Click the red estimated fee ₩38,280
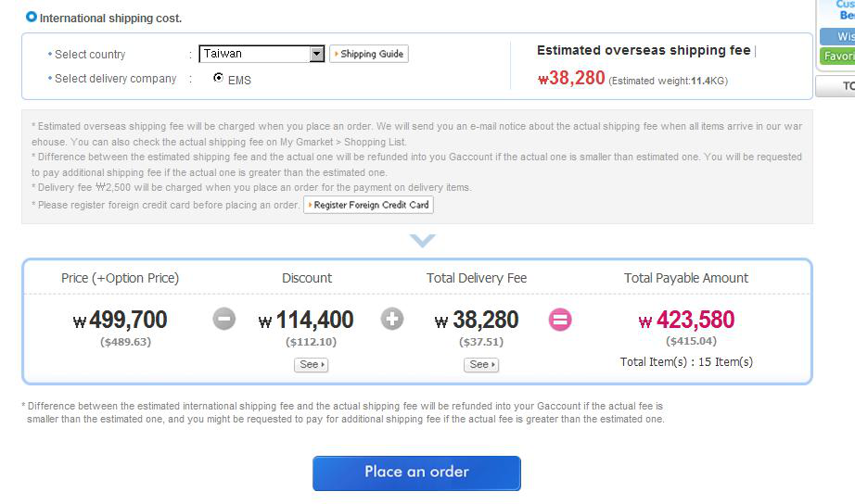The width and height of the screenshot is (855, 504). point(571,79)
